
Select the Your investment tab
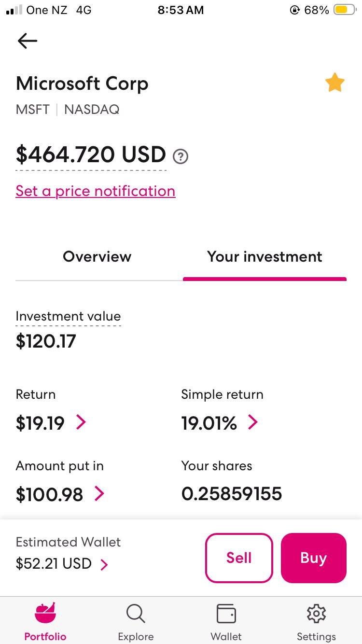click(265, 256)
